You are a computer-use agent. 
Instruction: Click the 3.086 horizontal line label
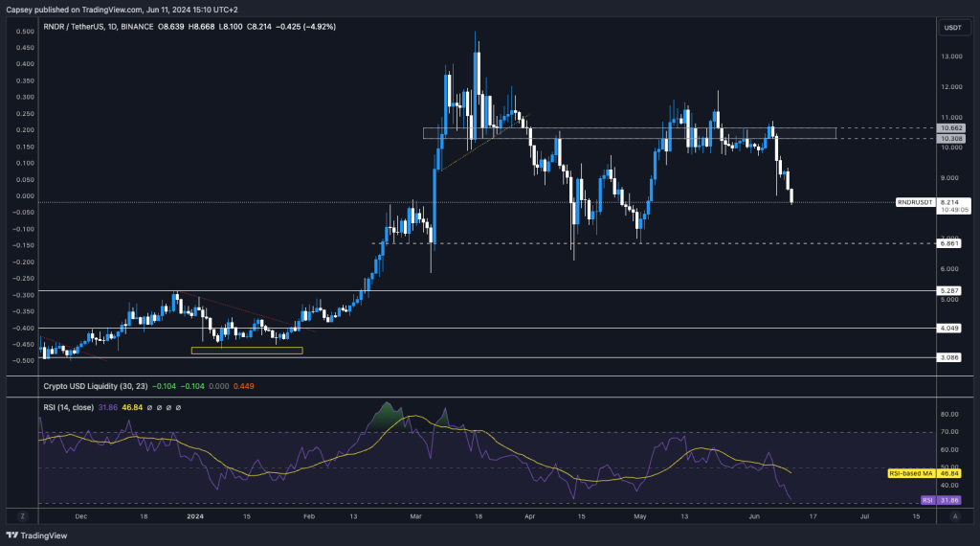point(950,357)
